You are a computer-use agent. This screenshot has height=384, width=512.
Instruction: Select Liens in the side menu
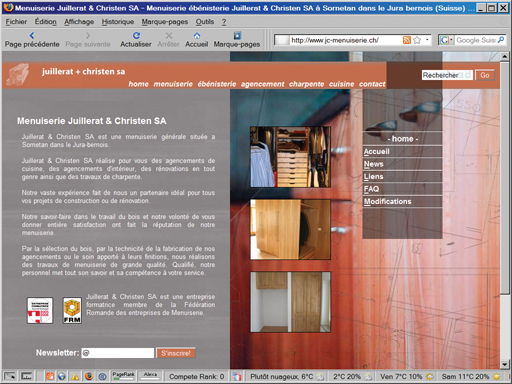[402, 177]
